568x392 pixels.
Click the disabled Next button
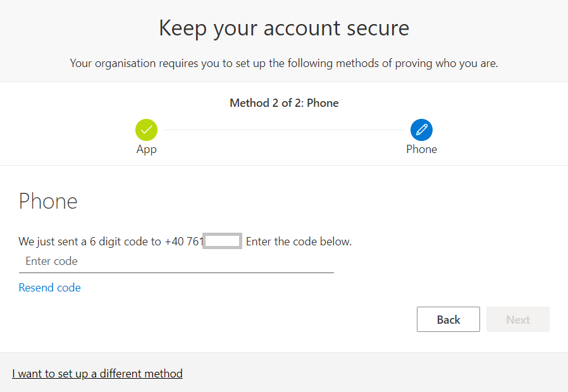coord(517,319)
